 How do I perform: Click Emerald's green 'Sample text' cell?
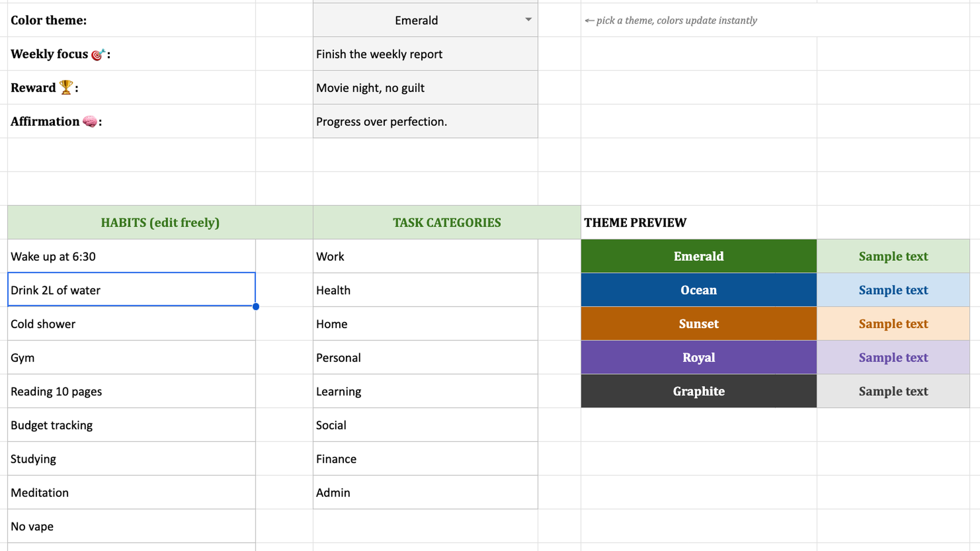[893, 256]
